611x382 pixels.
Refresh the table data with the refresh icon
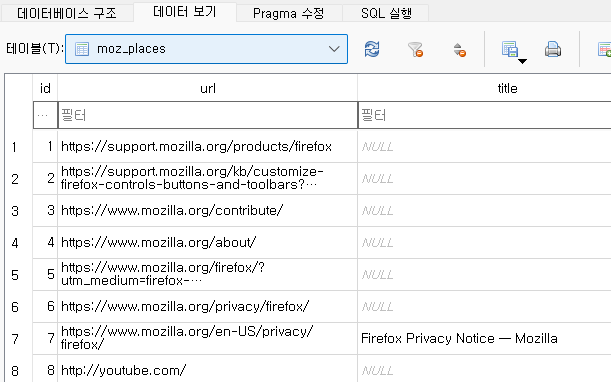coord(372,49)
